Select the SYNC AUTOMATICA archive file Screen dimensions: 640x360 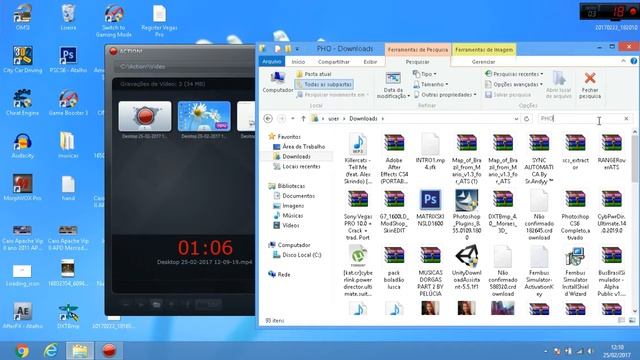(x=539, y=158)
